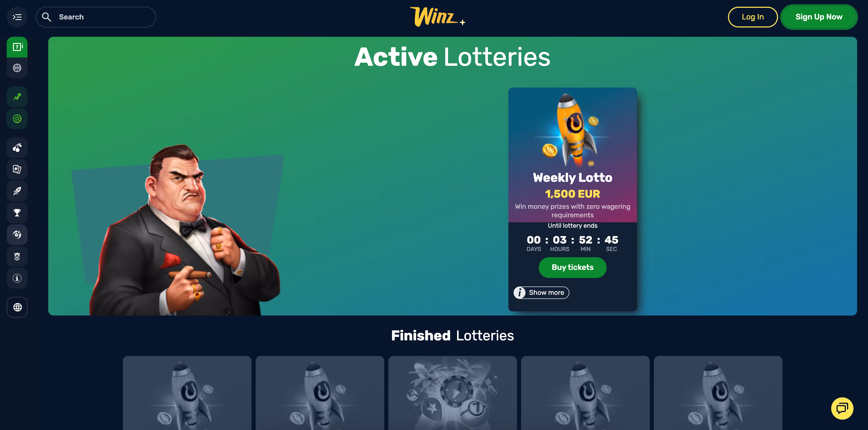Screen dimensions: 868x430
Task: Open the casino slots icon in sidebar
Action: pos(17,47)
